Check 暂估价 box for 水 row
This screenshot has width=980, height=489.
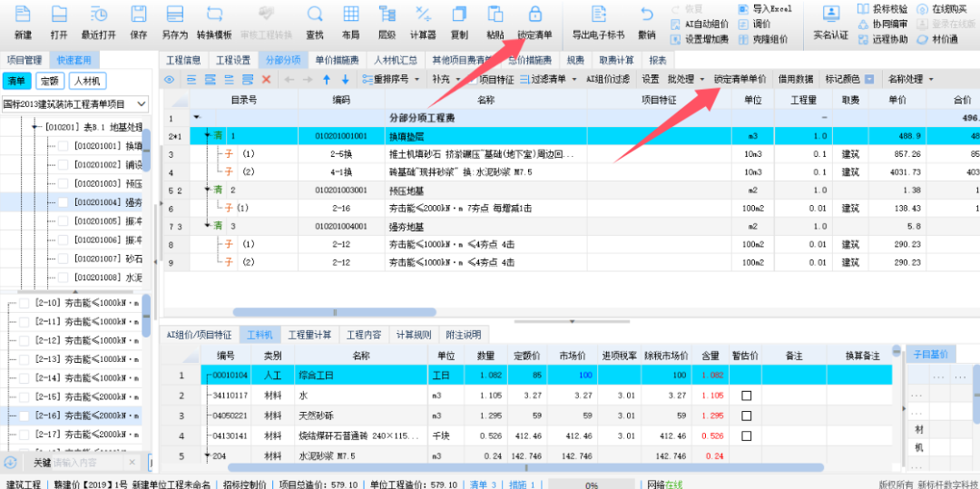(x=747, y=396)
